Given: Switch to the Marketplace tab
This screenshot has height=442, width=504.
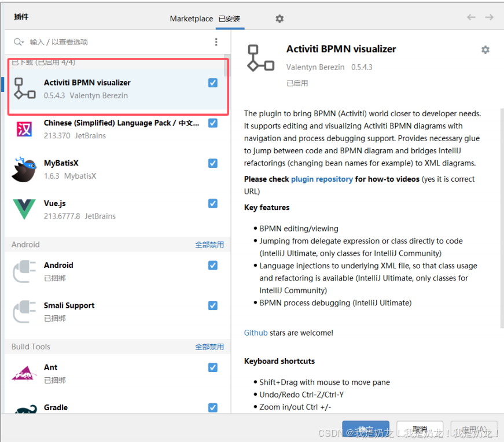Looking at the screenshot, I should coord(192,19).
